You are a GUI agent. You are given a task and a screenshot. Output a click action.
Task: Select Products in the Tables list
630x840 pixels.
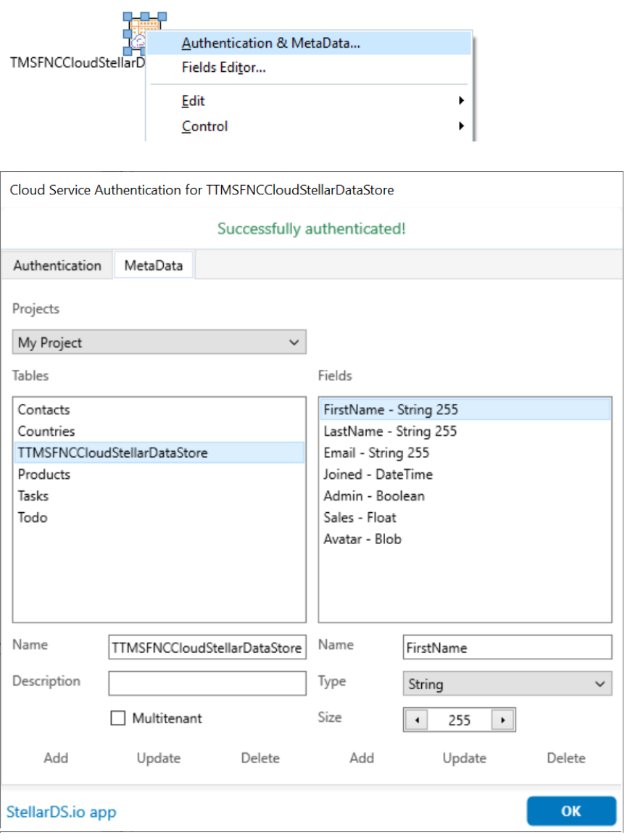[x=159, y=474]
